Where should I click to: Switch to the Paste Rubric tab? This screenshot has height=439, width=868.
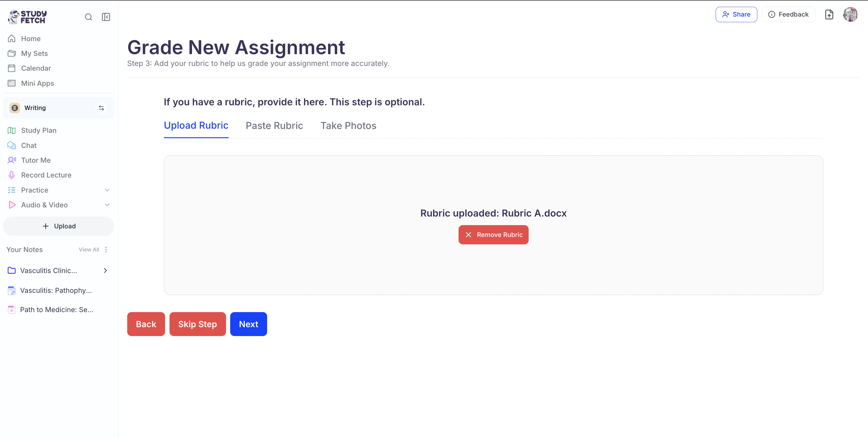pyautogui.click(x=274, y=126)
